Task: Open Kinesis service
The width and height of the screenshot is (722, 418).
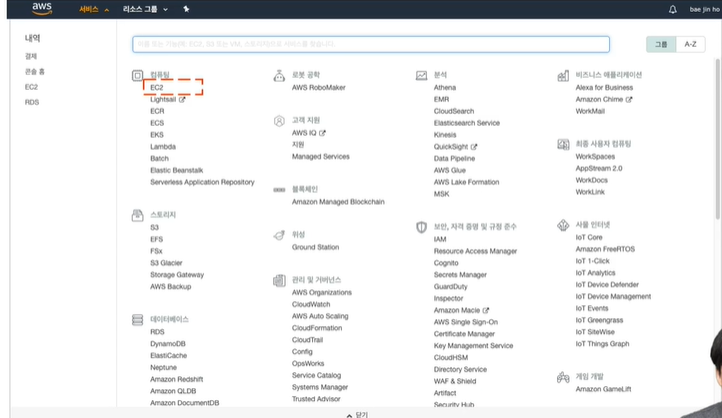Action: coord(445,135)
